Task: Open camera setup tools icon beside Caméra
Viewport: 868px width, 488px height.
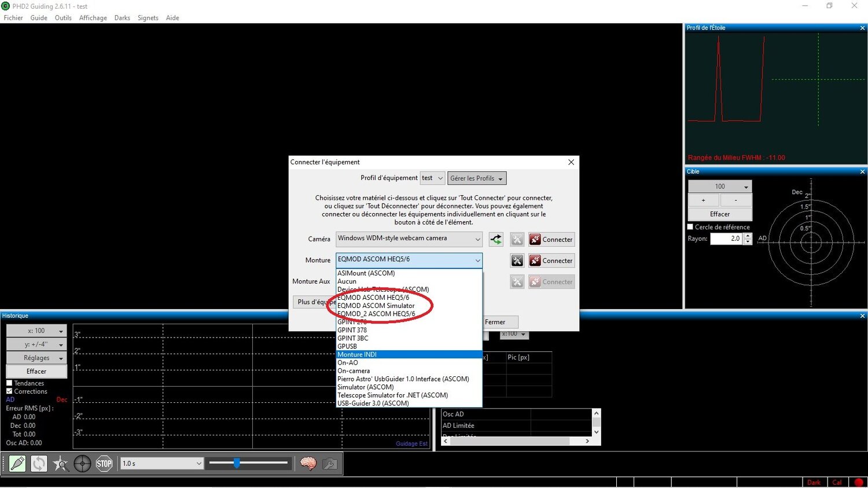Action: pos(517,239)
